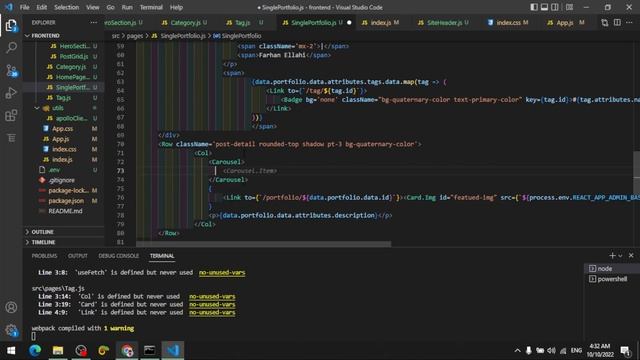The height and width of the screenshot is (360, 640).
Task: Click the compare changes icon in editor toolbar
Action: [x=604, y=23]
